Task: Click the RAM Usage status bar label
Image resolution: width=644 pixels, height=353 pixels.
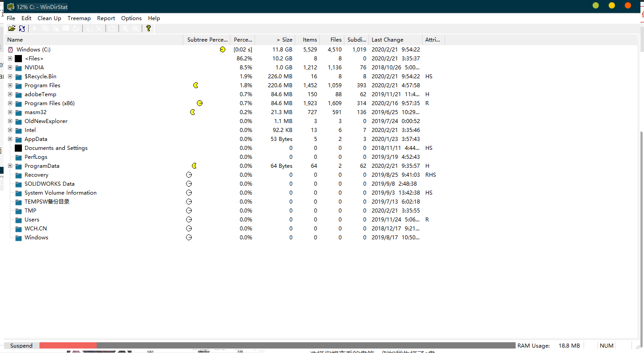Action: [x=534, y=345]
